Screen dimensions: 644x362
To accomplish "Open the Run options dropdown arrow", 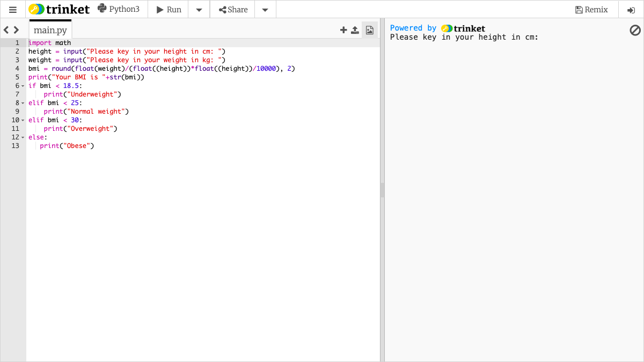I will tap(199, 10).
